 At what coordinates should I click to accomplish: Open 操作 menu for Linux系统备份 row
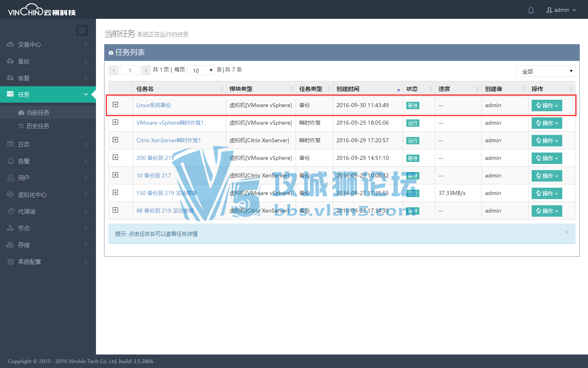click(547, 105)
